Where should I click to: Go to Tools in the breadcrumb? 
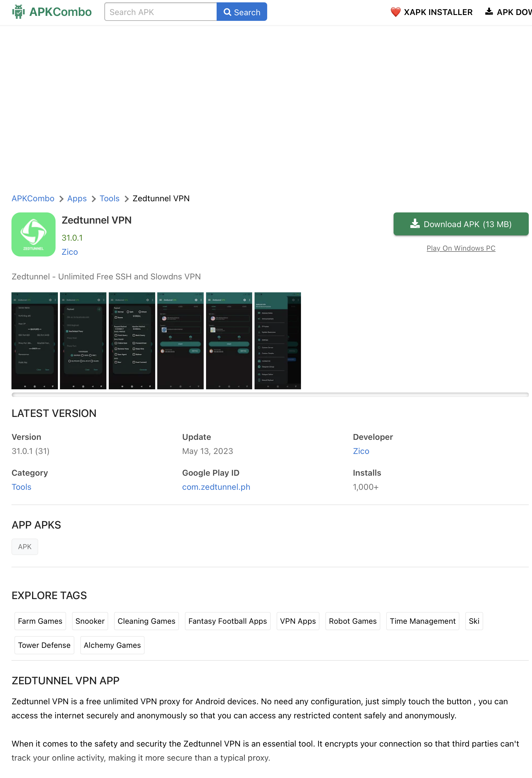coord(109,199)
